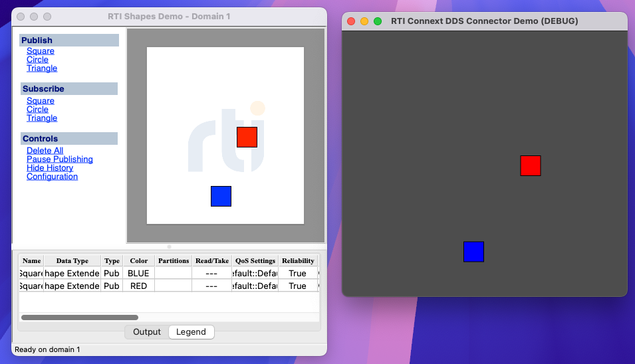
Task: Close the Connector Demo window
Action: pos(351,21)
